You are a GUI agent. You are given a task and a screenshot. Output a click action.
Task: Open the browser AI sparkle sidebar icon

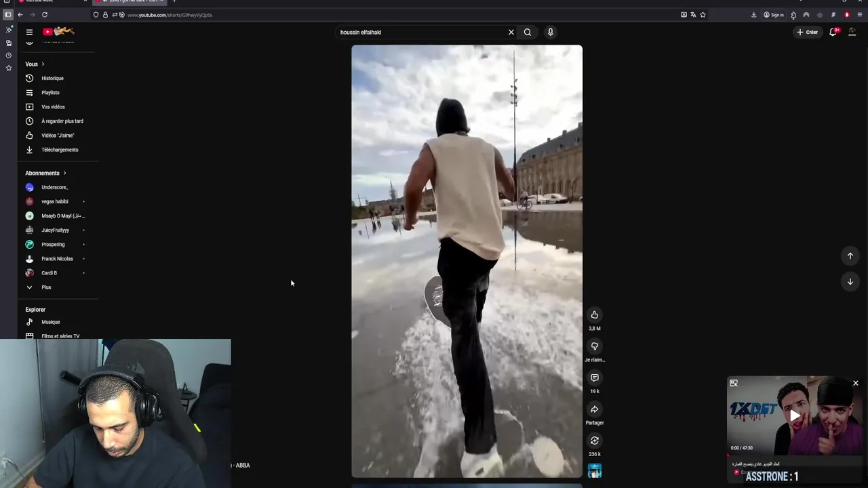(9, 30)
